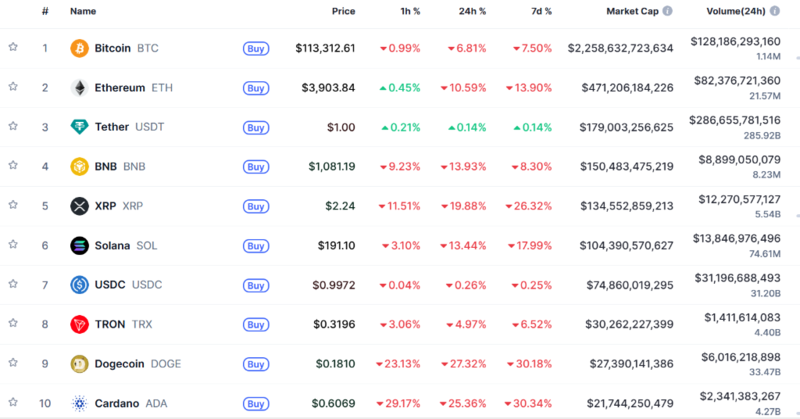
Task: Click the TRON logo icon
Action: coord(79,325)
